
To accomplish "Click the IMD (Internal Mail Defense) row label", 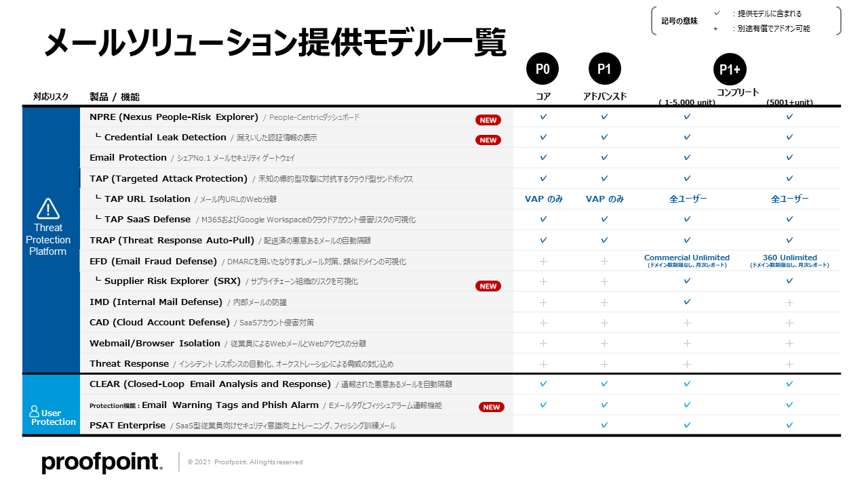I will pyautogui.click(x=155, y=302).
